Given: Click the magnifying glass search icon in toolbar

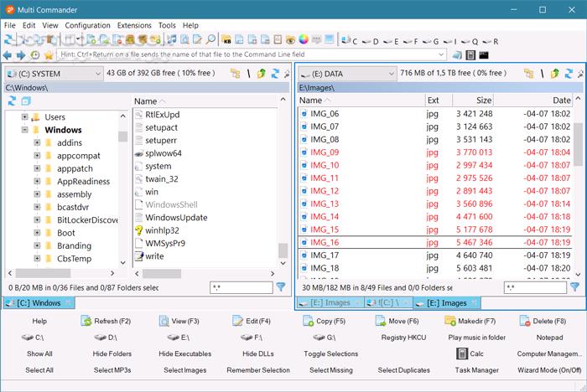Looking at the screenshot, I should click(211, 39).
